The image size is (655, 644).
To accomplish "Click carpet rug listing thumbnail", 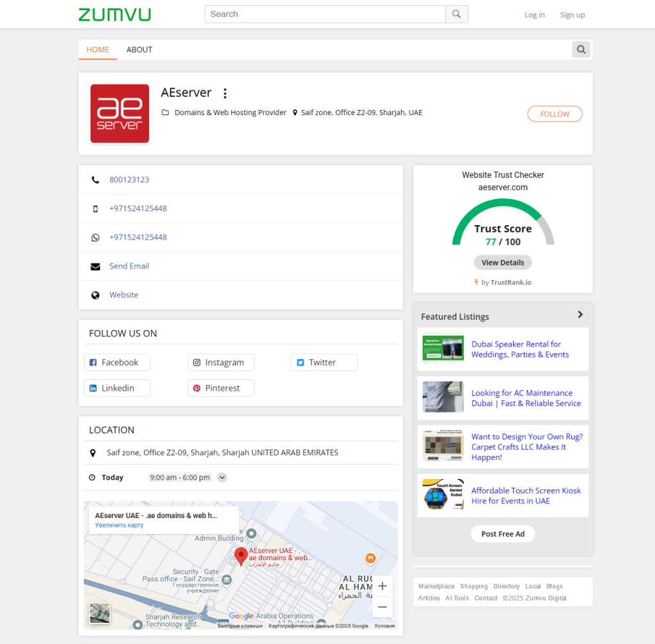I will point(443,446).
